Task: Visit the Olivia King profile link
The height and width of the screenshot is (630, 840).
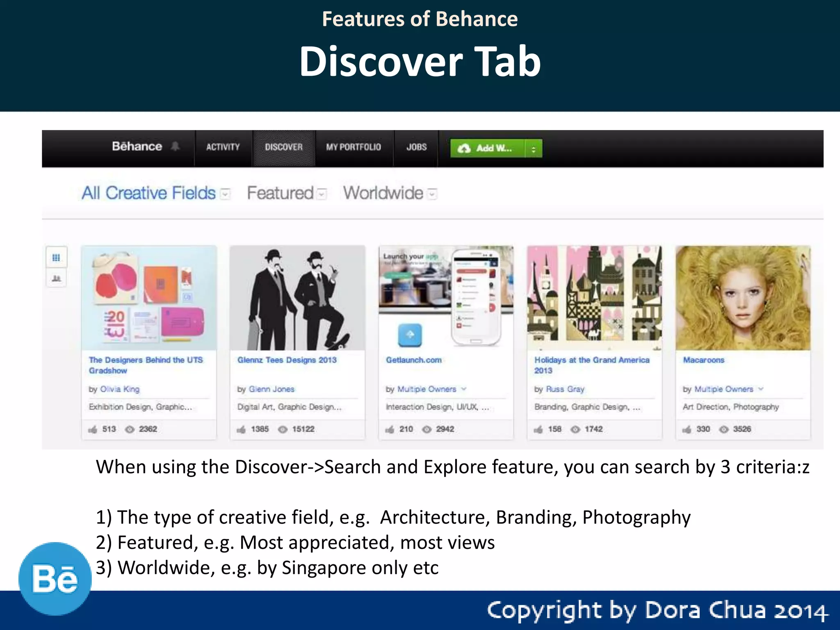Action: tap(120, 389)
